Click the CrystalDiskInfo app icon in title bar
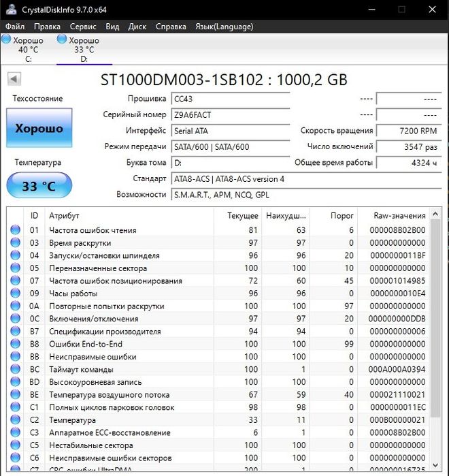 coord(11,9)
